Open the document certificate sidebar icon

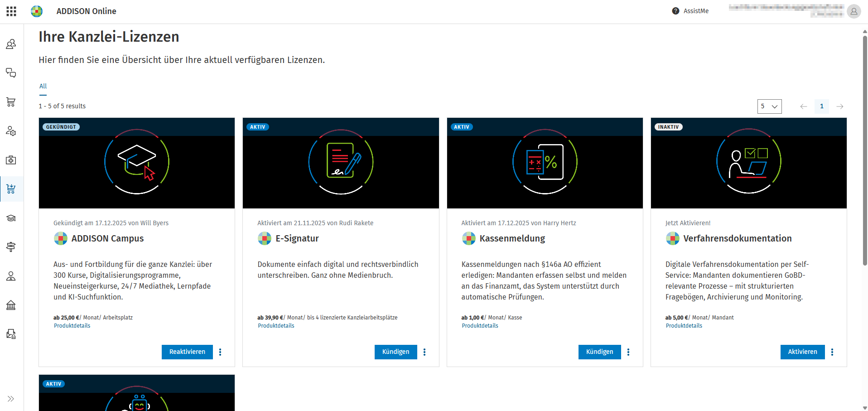coord(11,334)
